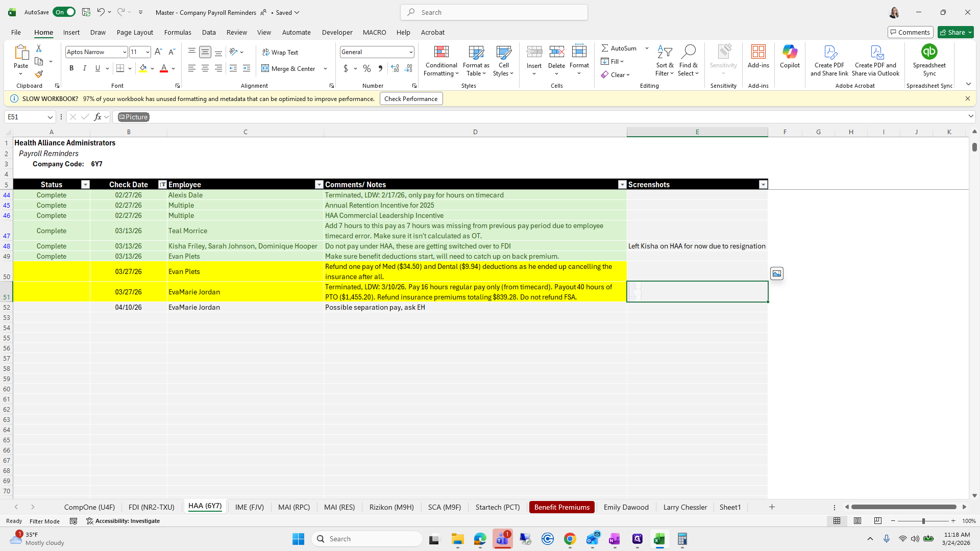This screenshot has height=551, width=980.
Task: Open the Status column filter dropdown
Action: (x=85, y=185)
